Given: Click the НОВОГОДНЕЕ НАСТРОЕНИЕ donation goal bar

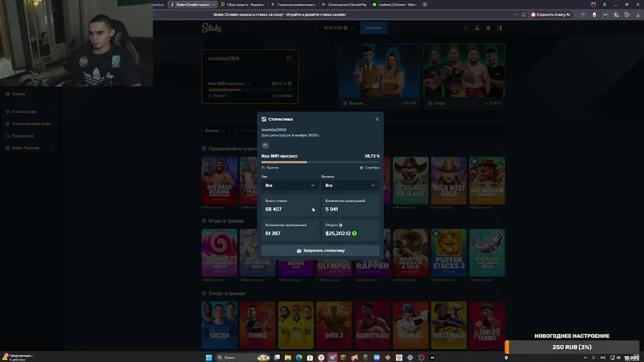Looking at the screenshot, I should [572, 347].
